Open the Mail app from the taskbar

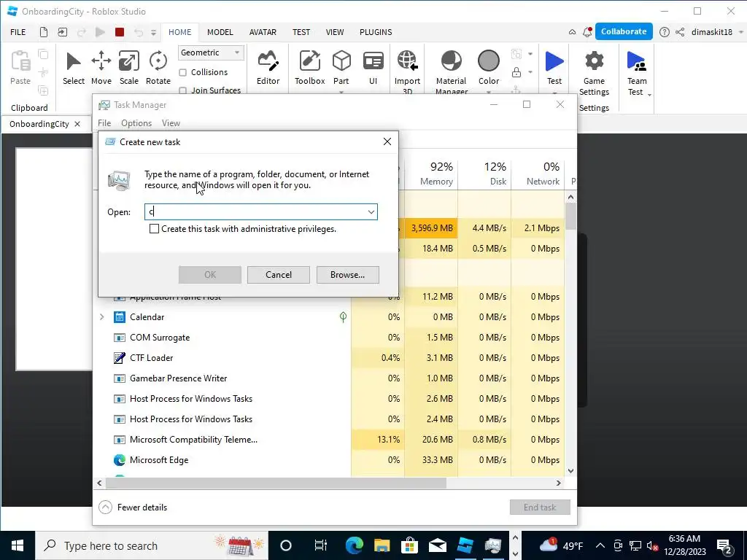(437, 545)
